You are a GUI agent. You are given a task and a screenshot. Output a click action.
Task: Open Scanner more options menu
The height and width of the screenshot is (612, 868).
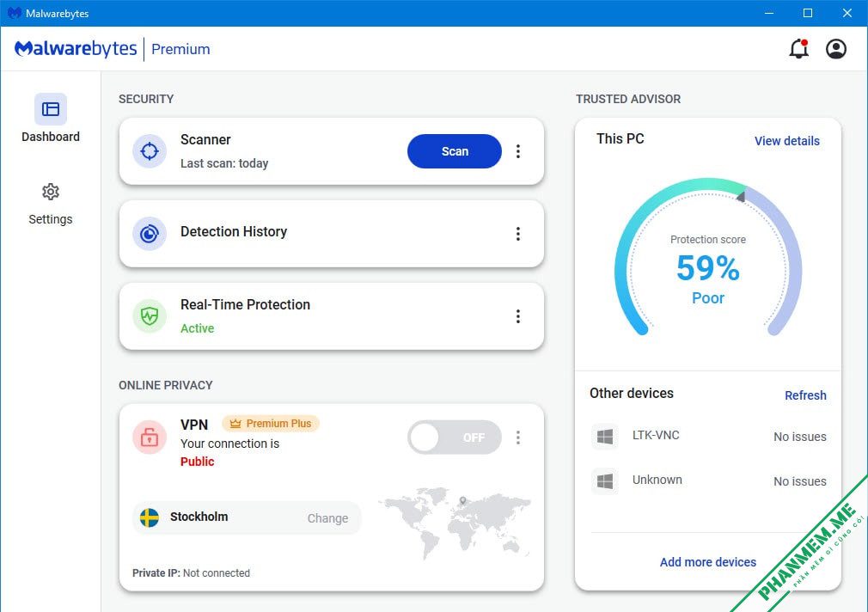518,151
